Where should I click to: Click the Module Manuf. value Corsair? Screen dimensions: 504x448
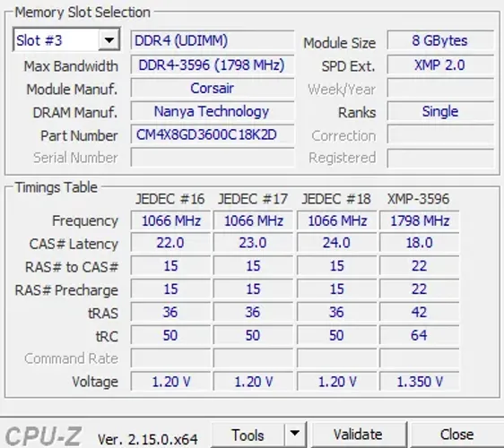tap(213, 88)
